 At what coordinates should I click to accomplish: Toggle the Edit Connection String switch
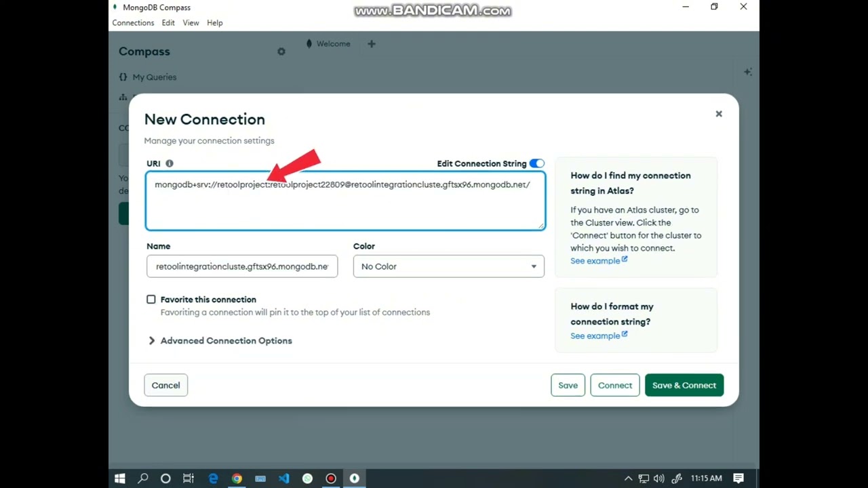tap(537, 163)
